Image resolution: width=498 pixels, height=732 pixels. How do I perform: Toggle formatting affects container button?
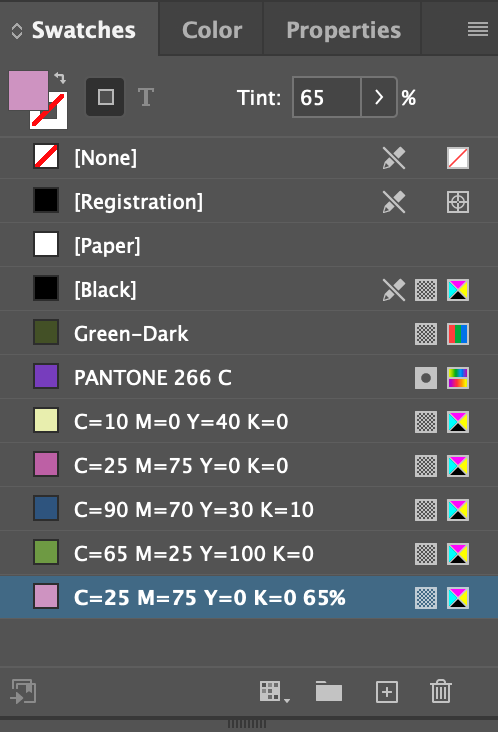pyautogui.click(x=105, y=97)
